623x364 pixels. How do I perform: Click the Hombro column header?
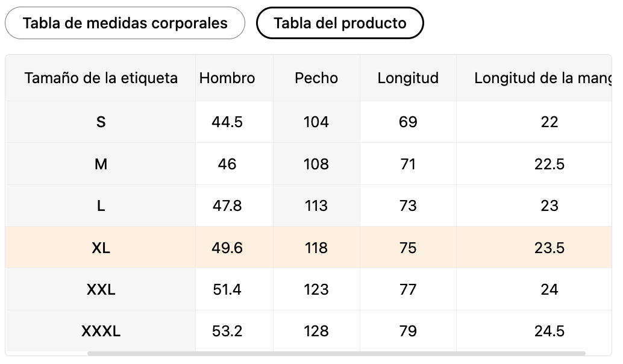(x=227, y=78)
